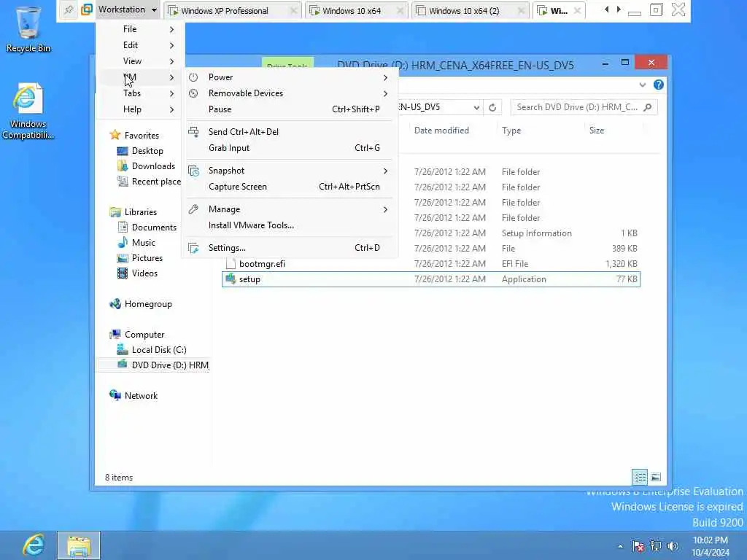Click the Power submenu arrow
The height and width of the screenshot is (560, 747).
385,77
